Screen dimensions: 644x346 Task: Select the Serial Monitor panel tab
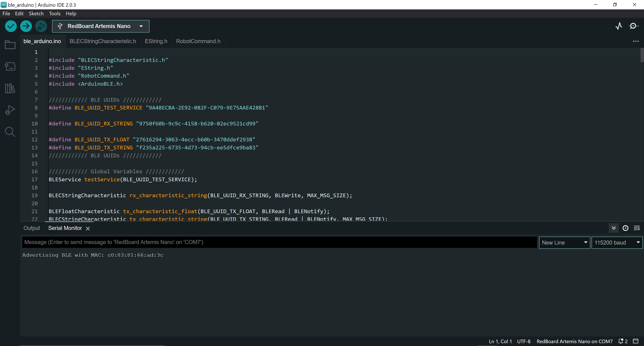pos(65,228)
